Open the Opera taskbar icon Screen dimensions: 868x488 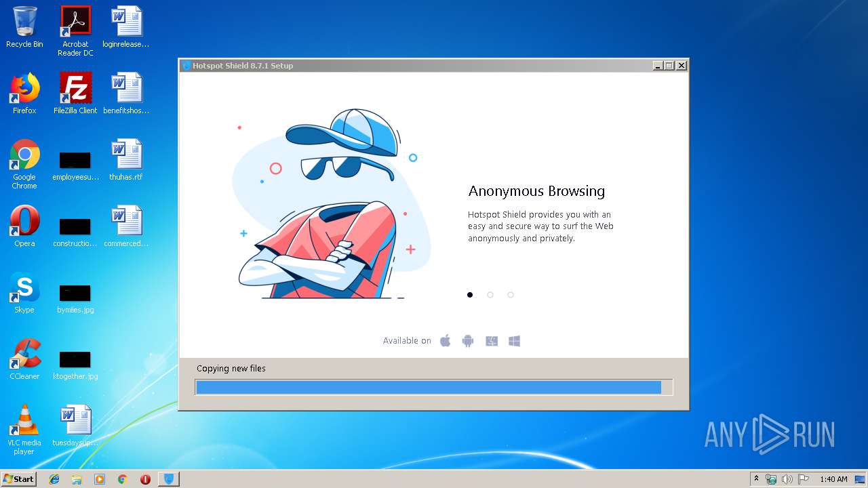[x=145, y=479]
